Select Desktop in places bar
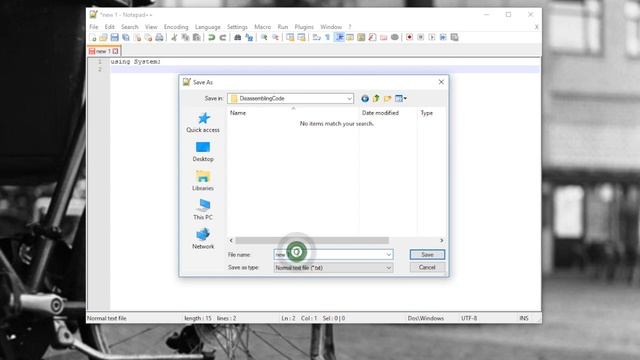 pyautogui.click(x=203, y=151)
